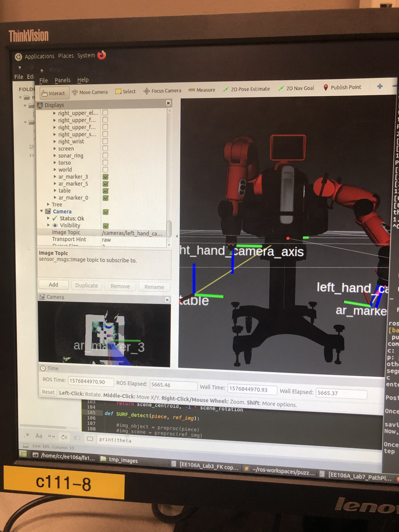Screen dimensions: 399x532
Task: Click the Rename button
Action: [154, 287]
